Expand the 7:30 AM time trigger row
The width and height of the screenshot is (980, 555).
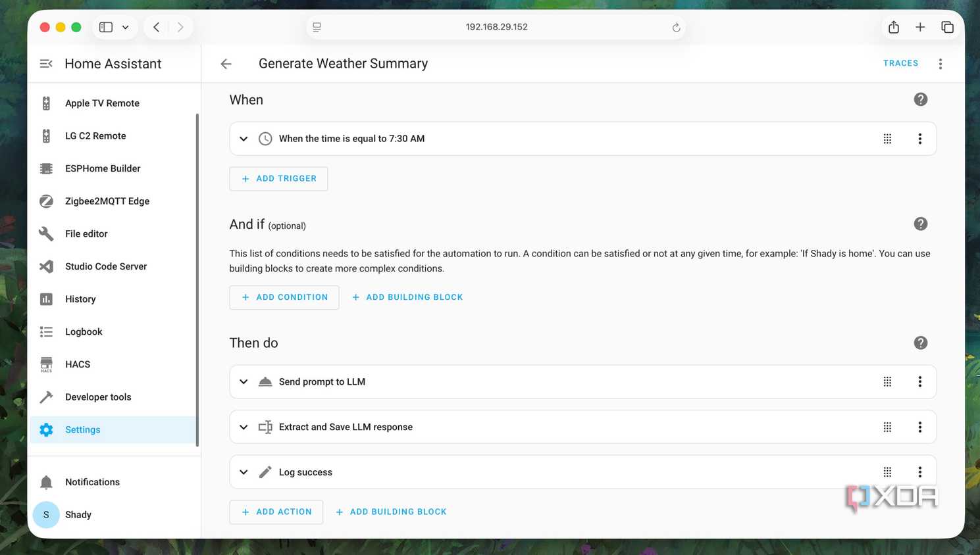pos(244,139)
